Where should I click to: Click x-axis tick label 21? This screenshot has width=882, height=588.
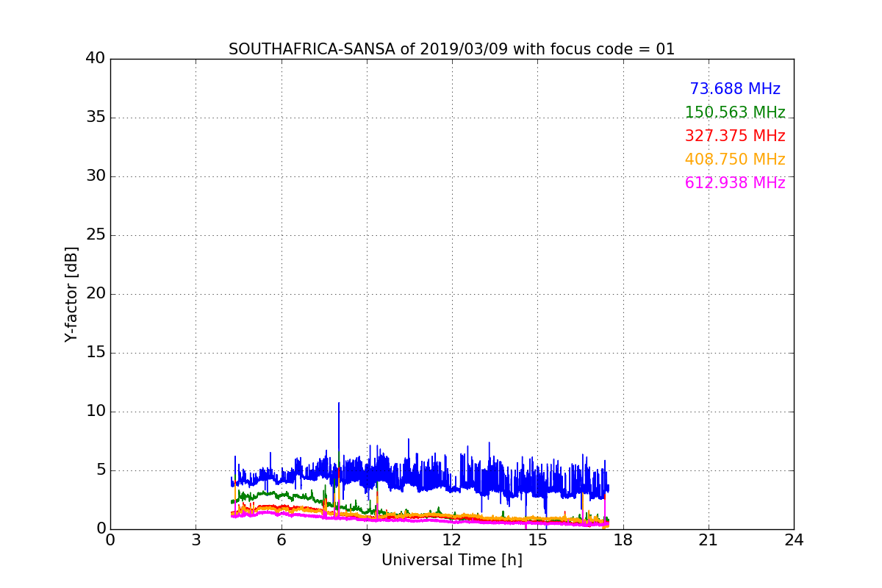pos(709,539)
